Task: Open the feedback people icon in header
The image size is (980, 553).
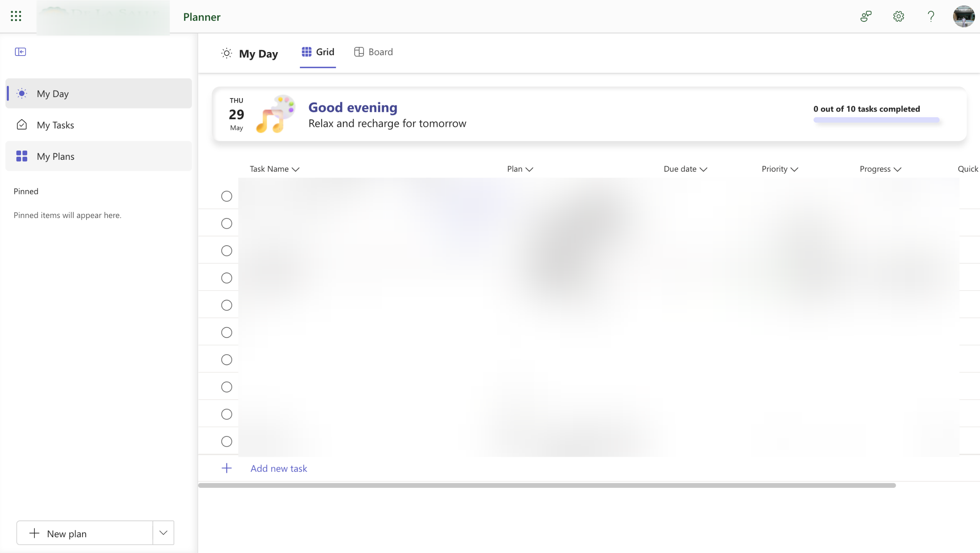Action: pyautogui.click(x=866, y=16)
